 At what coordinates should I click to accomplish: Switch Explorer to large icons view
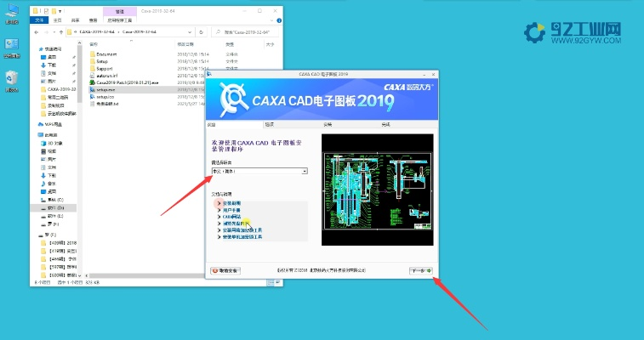(x=277, y=282)
